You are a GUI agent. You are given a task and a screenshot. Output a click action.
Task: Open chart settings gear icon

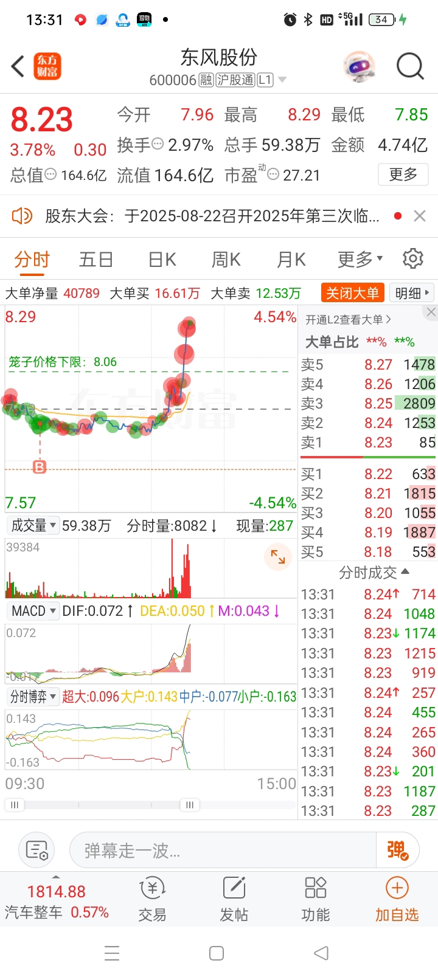tap(413, 258)
